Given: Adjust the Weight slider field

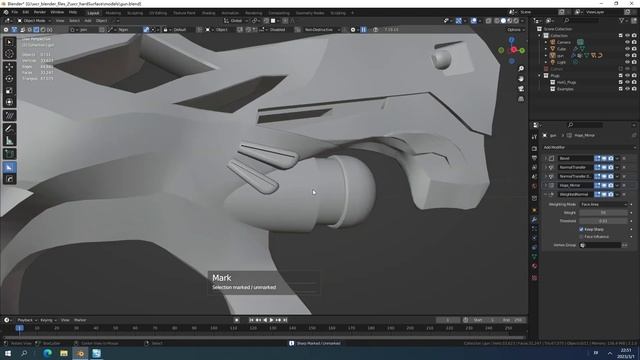Looking at the screenshot, I should coord(603,213).
